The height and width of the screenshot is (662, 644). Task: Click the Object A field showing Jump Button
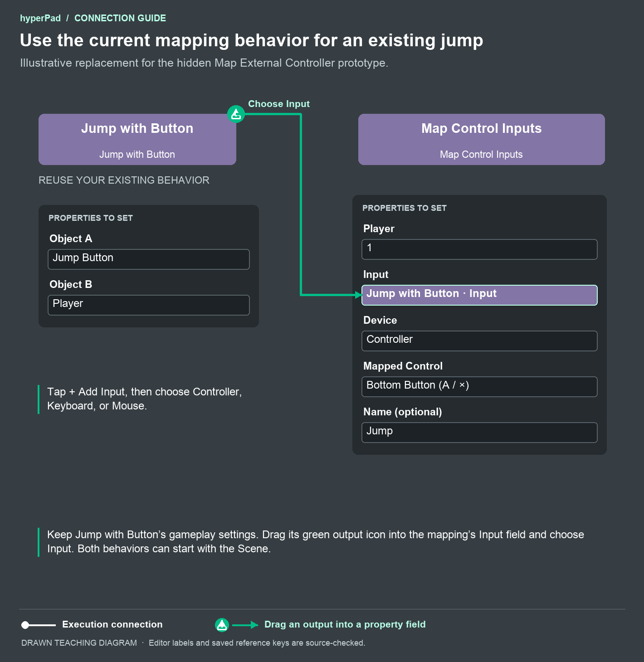click(x=149, y=259)
